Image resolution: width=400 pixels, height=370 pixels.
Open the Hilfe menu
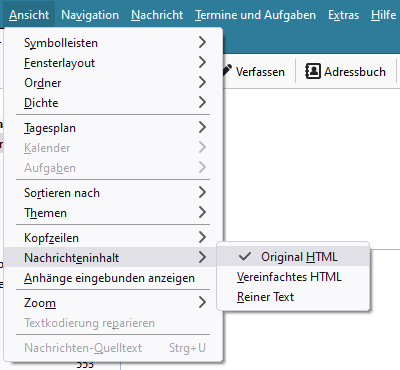pos(383,15)
